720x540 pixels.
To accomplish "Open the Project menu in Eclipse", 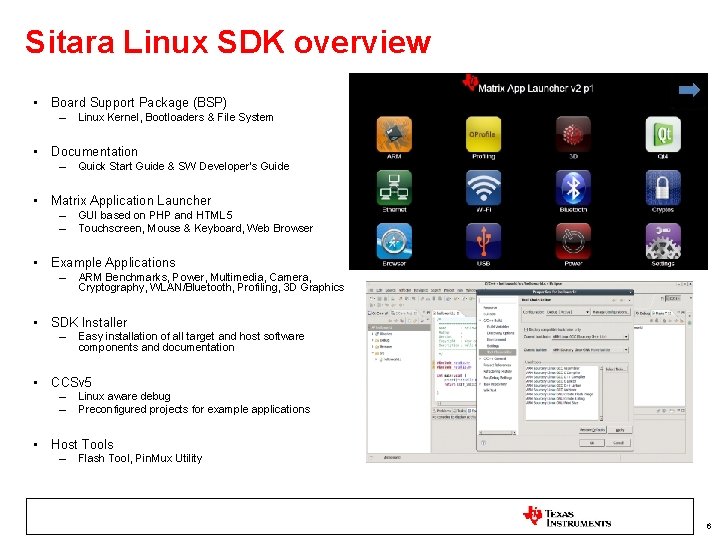I will [449, 291].
